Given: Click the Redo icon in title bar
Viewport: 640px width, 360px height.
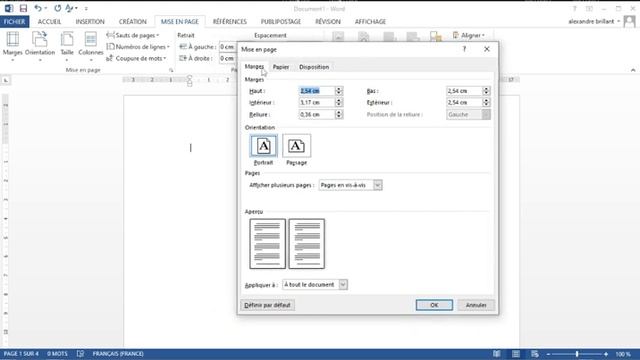Looking at the screenshot, I should coord(58,8).
